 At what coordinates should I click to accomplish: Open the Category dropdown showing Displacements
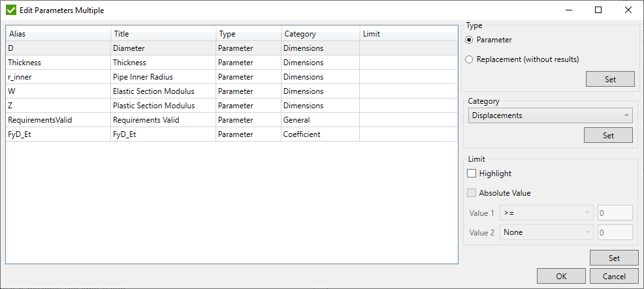click(x=550, y=115)
